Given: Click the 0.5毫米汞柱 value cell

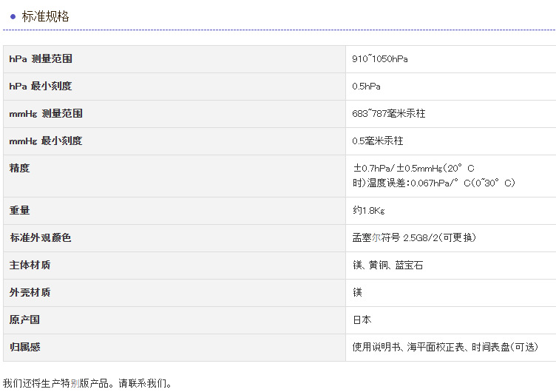Looking at the screenshot, I should pyautogui.click(x=378, y=141).
